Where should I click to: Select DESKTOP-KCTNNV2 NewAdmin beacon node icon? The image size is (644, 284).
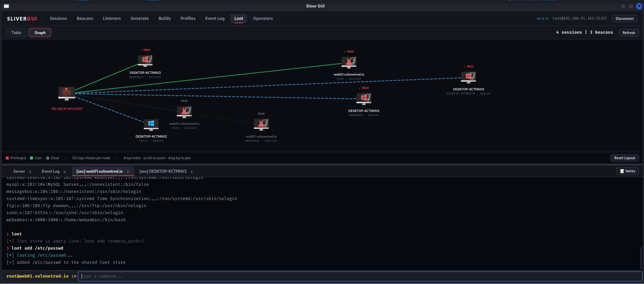click(364, 99)
